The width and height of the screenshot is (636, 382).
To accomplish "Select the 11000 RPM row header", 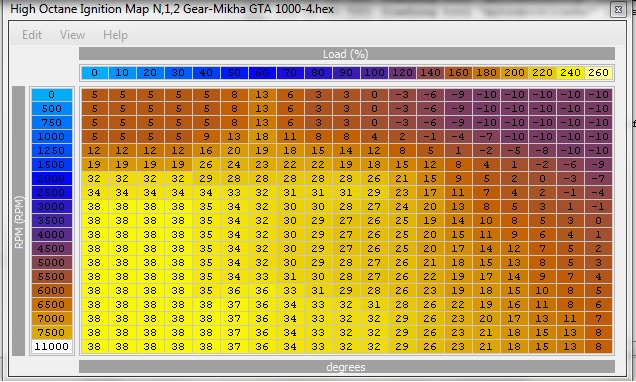I will [x=52, y=347].
